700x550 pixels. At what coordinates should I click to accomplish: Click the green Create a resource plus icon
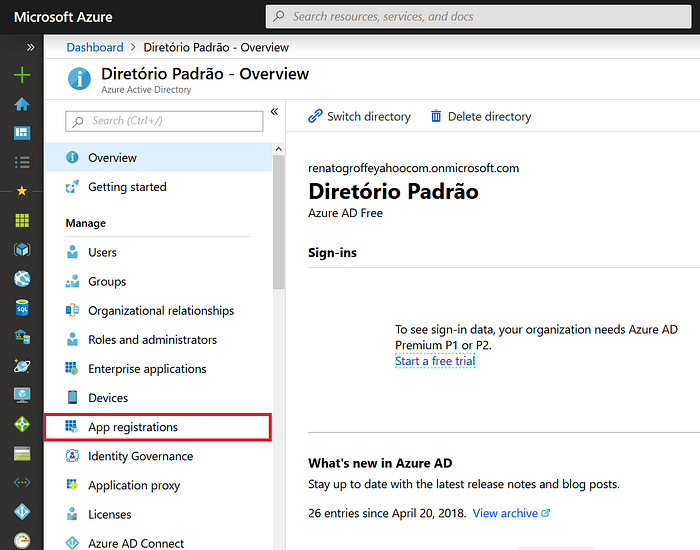tap(22, 75)
